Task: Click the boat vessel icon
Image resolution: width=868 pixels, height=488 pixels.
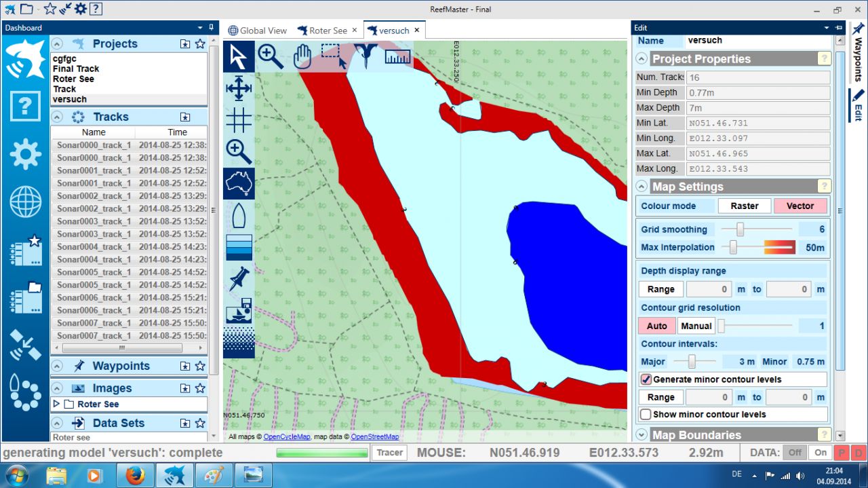Action: pos(239,216)
